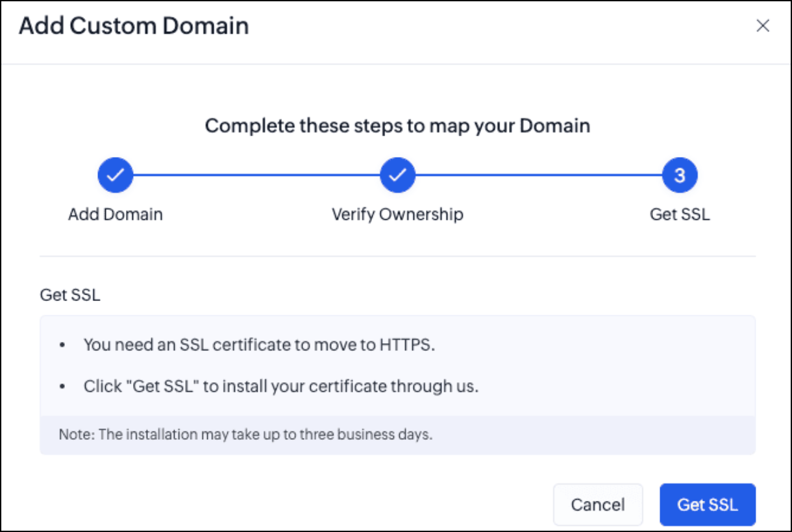Screen dimensions: 792x532
Task: Click progress line between Verify Ownership and Get SSL
Action: [x=539, y=175]
